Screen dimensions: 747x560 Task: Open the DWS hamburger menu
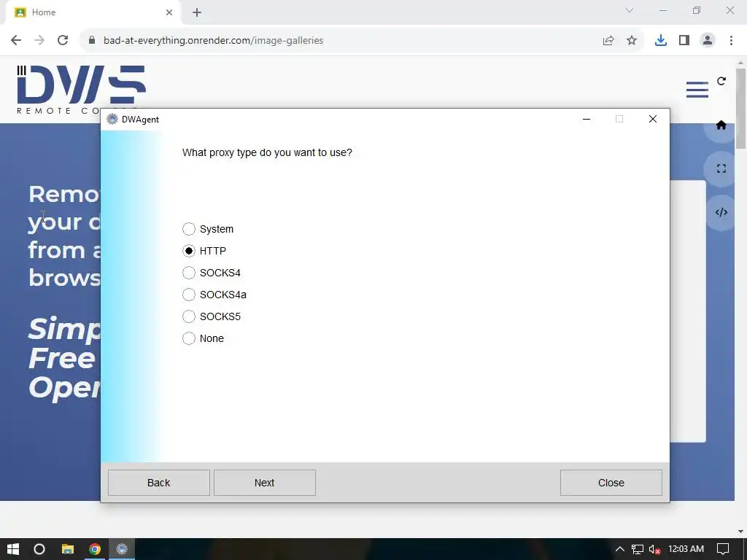click(697, 90)
